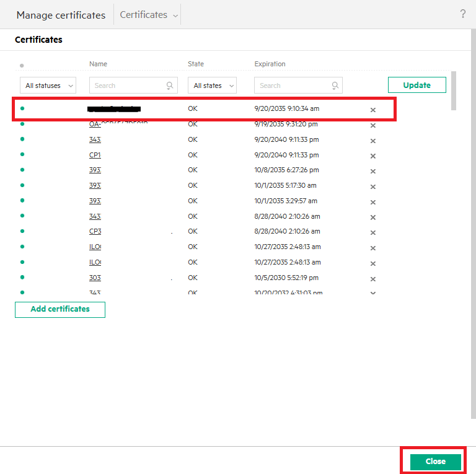Open the All statuses filter dropdown
Image resolution: width=476 pixels, height=474 pixels.
tap(48, 86)
